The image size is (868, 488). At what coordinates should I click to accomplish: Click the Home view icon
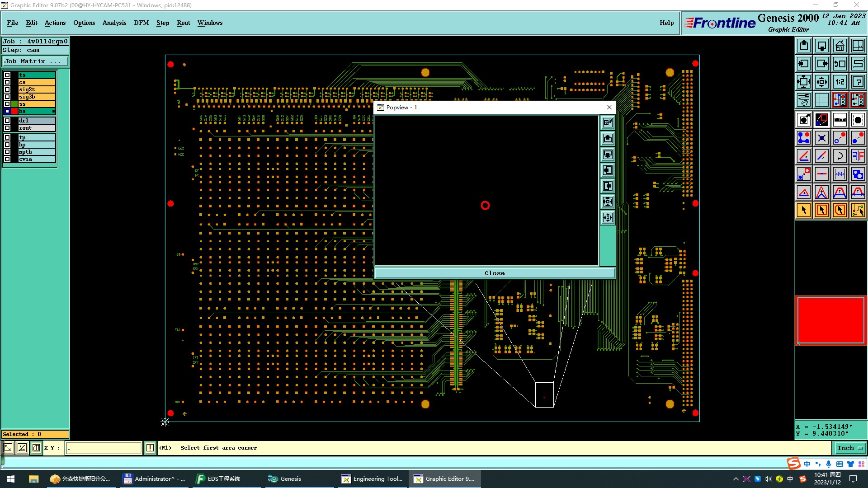tap(840, 46)
